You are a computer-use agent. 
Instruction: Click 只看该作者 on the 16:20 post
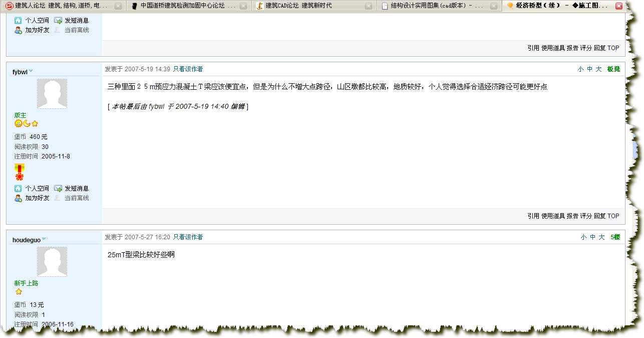coord(188,237)
